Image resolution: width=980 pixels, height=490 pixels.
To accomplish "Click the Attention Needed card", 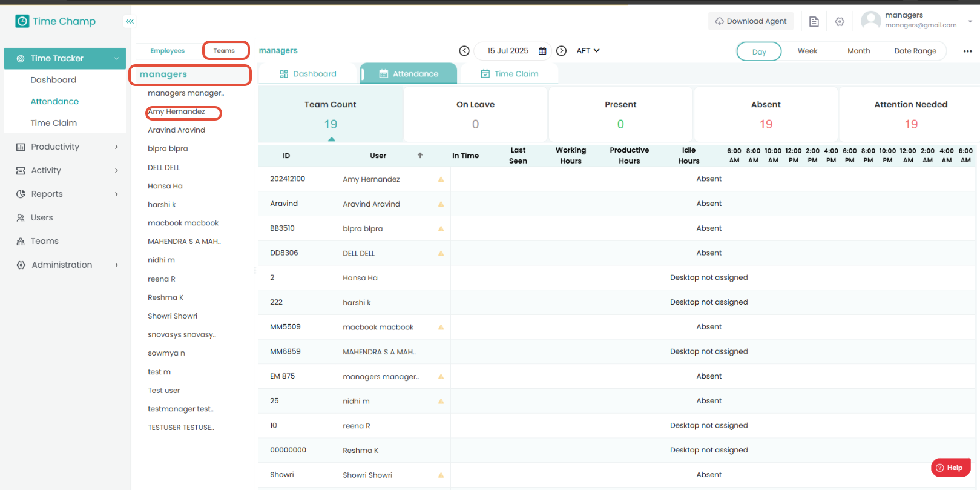I will pyautogui.click(x=911, y=114).
